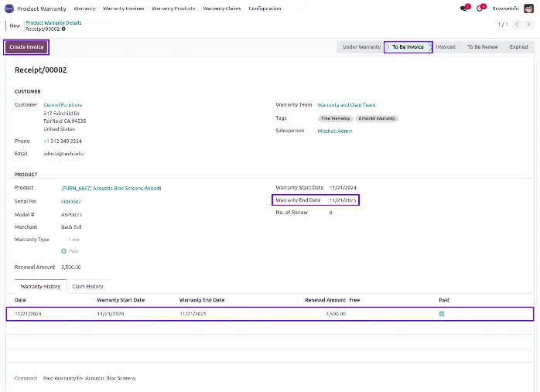This screenshot has height=392, width=540.
Task: Set status to Invoiced stage
Action: (x=446, y=47)
